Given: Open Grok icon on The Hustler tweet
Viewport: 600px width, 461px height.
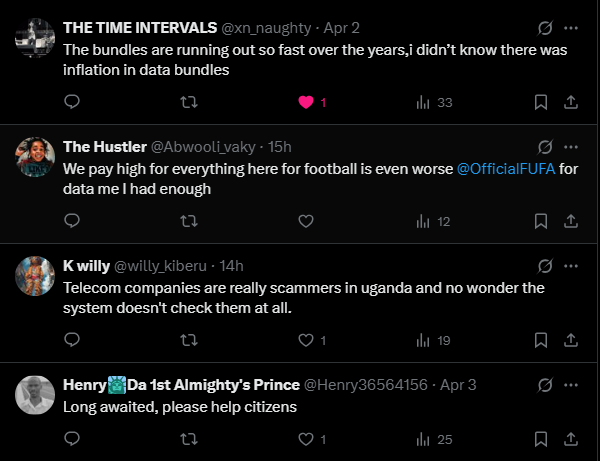Looking at the screenshot, I should (545, 147).
